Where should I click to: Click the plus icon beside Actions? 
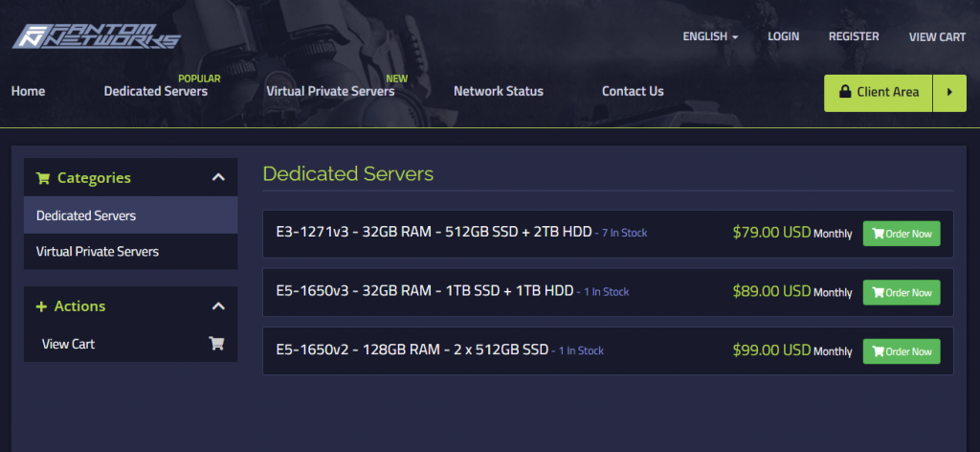41,306
